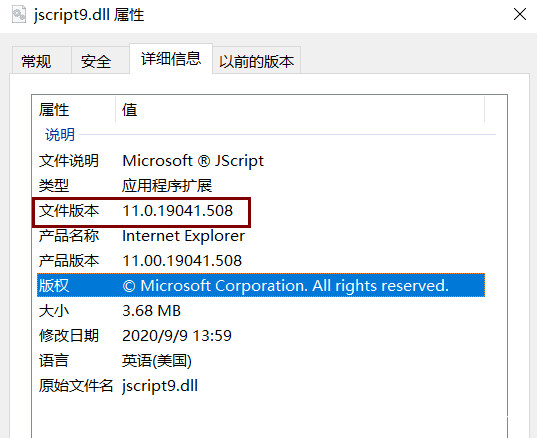This screenshot has width=537, height=438.
Task: Select the 大小 3.68 MB row
Action: coord(261,311)
